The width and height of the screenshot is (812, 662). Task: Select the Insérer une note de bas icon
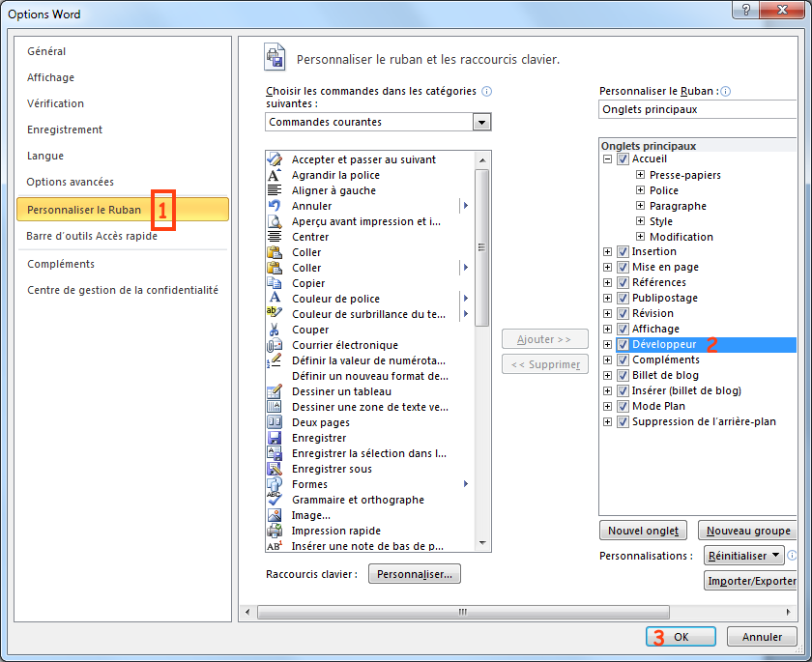[x=275, y=545]
